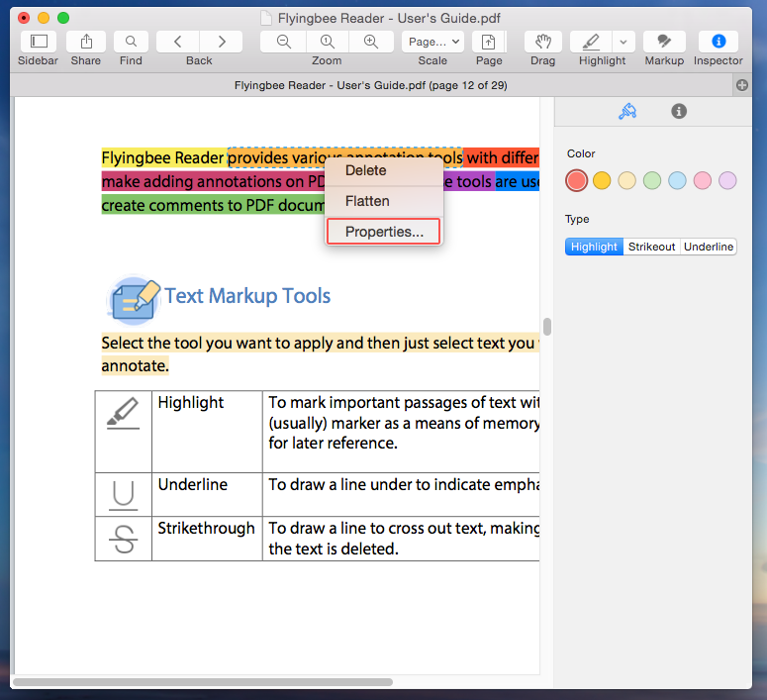
Task: Open the Share menu
Action: click(86, 42)
